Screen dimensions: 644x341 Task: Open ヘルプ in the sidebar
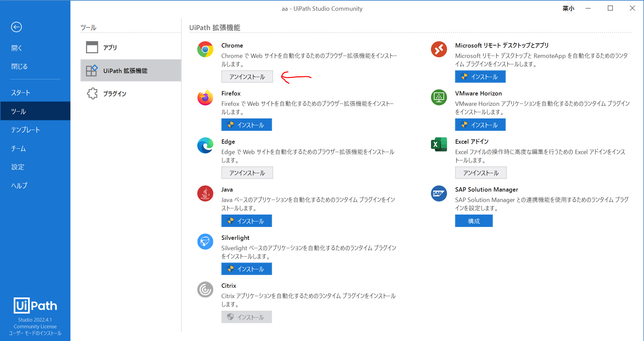pyautogui.click(x=35, y=185)
